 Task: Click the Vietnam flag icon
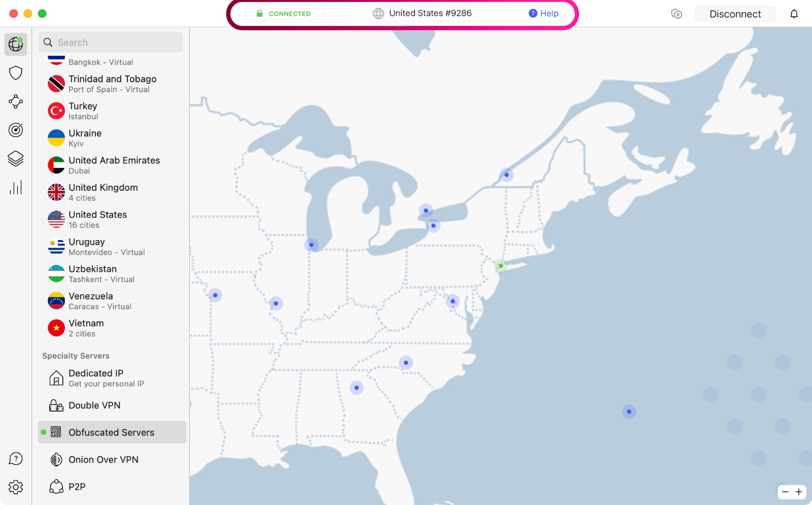click(56, 328)
